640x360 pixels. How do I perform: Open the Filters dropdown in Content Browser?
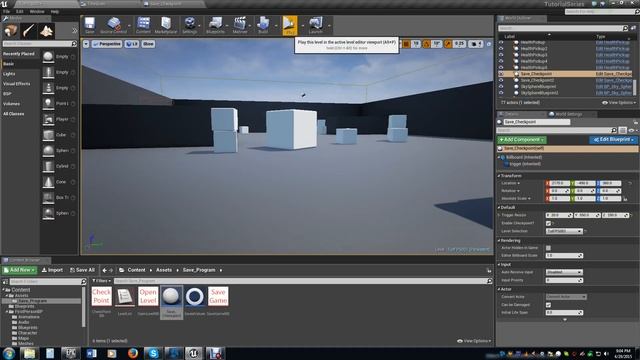click(101, 281)
